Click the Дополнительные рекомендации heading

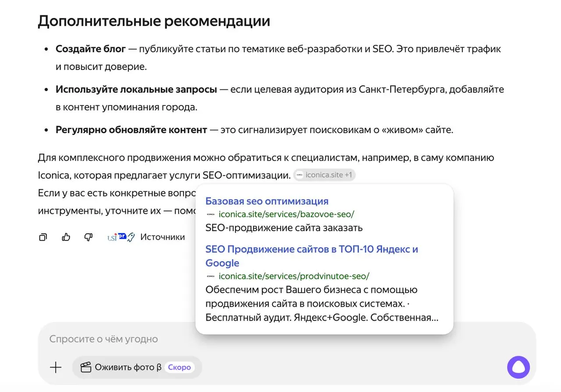(x=154, y=21)
